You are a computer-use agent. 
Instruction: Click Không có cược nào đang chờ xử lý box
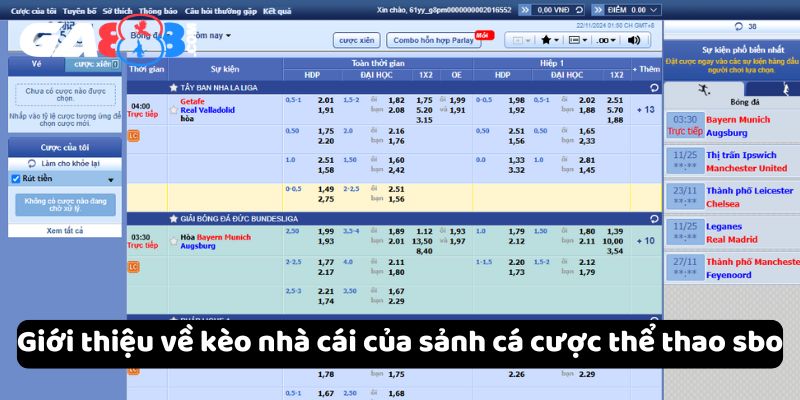pyautogui.click(x=65, y=205)
